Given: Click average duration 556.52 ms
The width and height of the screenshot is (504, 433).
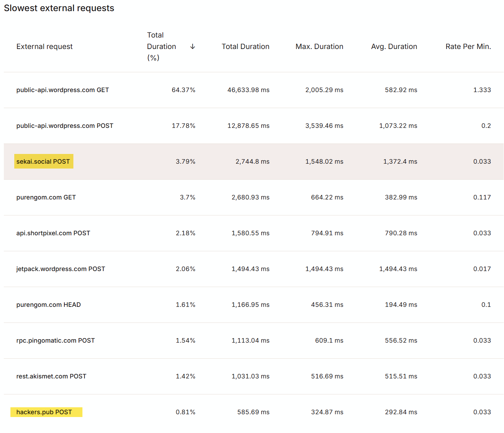Looking at the screenshot, I should click(x=401, y=341).
